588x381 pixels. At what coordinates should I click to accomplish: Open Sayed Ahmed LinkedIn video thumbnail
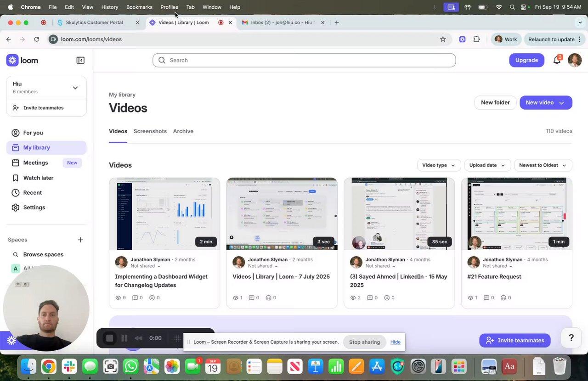(399, 214)
